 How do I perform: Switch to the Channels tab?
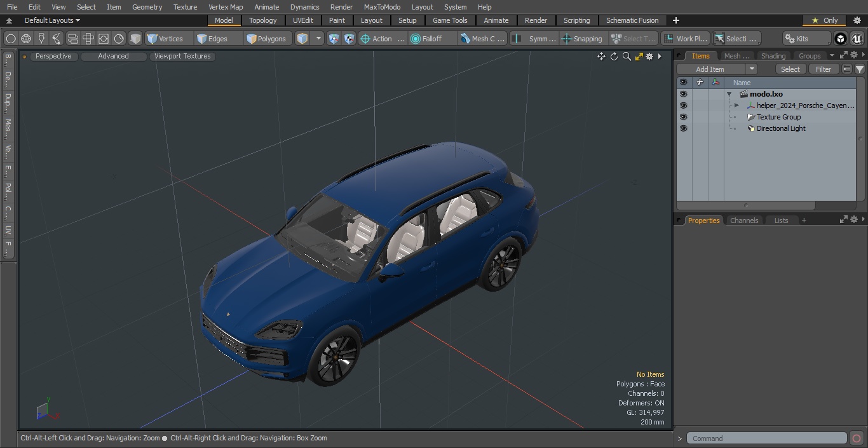[x=744, y=221]
